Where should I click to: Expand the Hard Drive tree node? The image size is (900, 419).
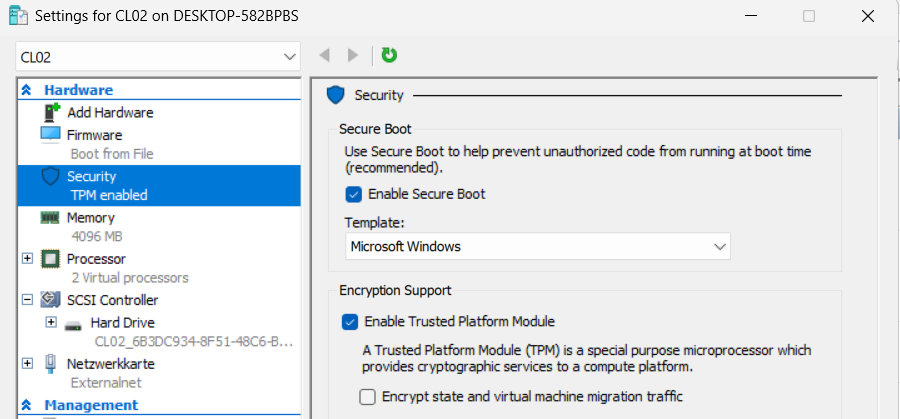point(51,322)
